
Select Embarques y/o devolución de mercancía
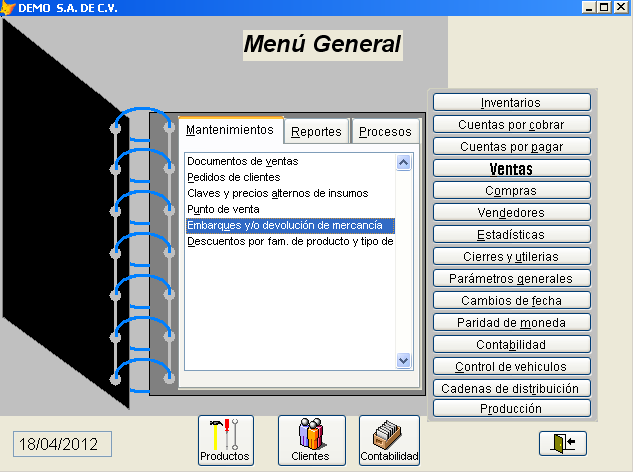[290, 225]
